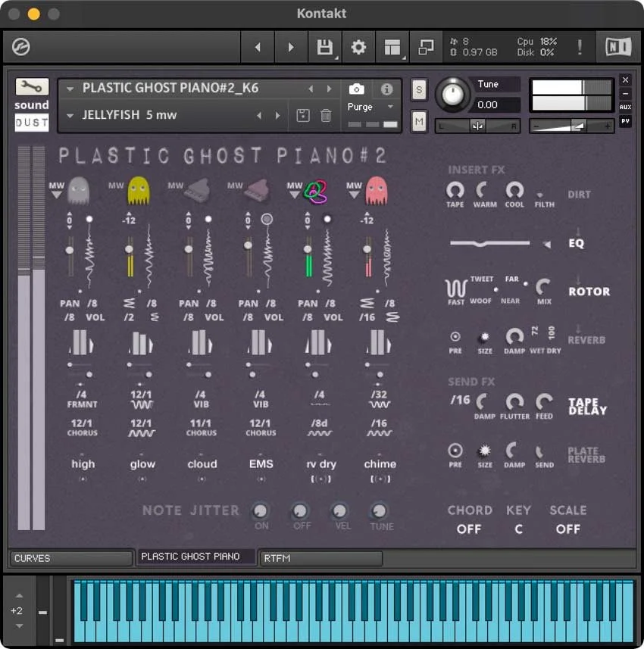The image size is (644, 649).
Task: Toggle the TAPE DELAY send effect
Action: click(x=588, y=407)
